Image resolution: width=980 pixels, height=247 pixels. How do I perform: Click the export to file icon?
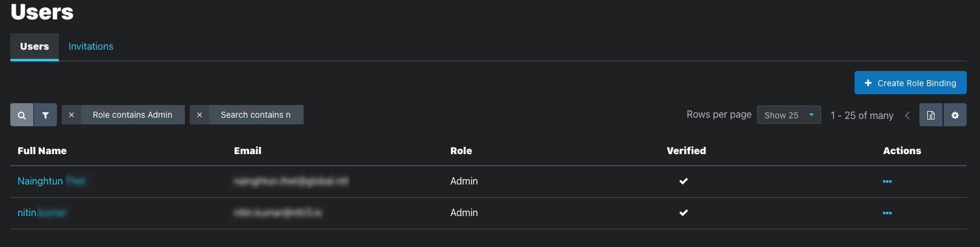click(931, 115)
